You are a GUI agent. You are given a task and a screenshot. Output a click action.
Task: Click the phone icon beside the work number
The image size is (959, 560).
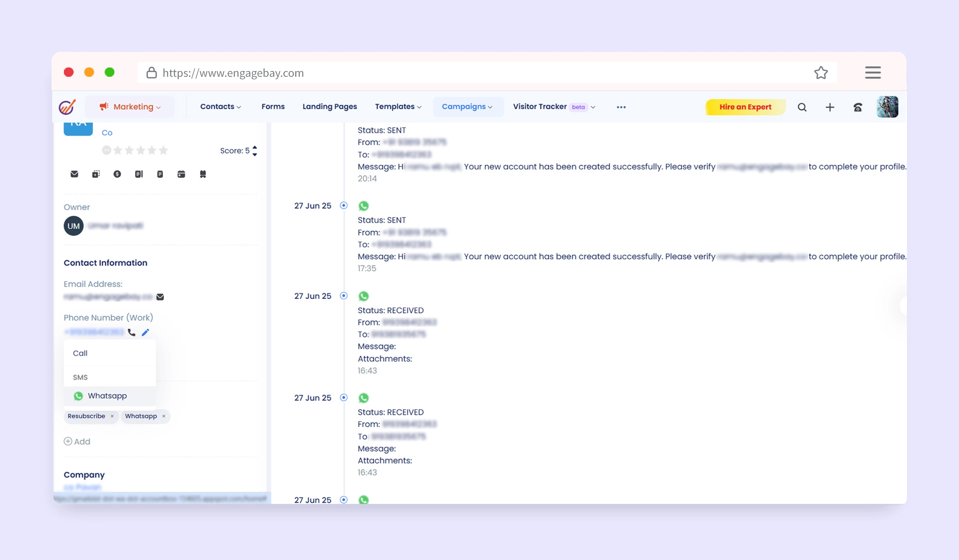[132, 332]
